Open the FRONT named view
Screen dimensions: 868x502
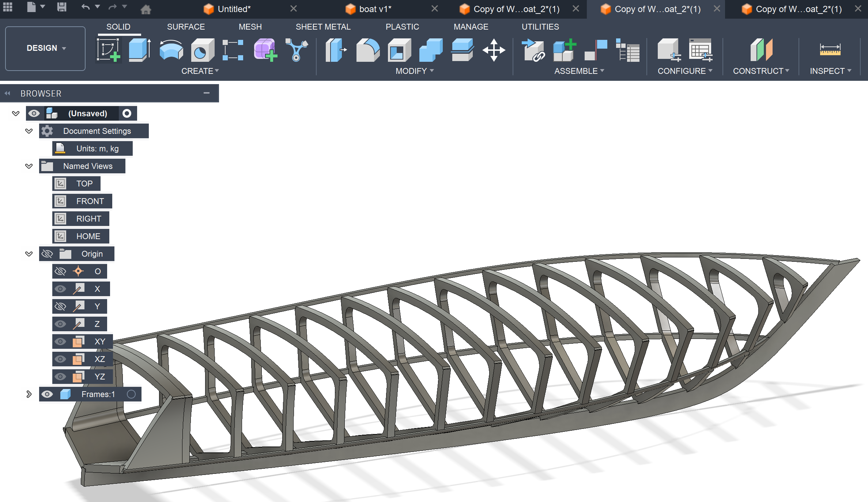pyautogui.click(x=90, y=201)
